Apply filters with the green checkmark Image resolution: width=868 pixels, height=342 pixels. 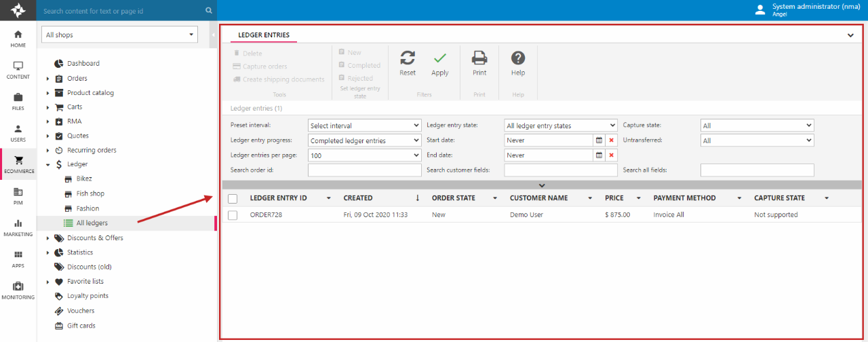point(440,59)
